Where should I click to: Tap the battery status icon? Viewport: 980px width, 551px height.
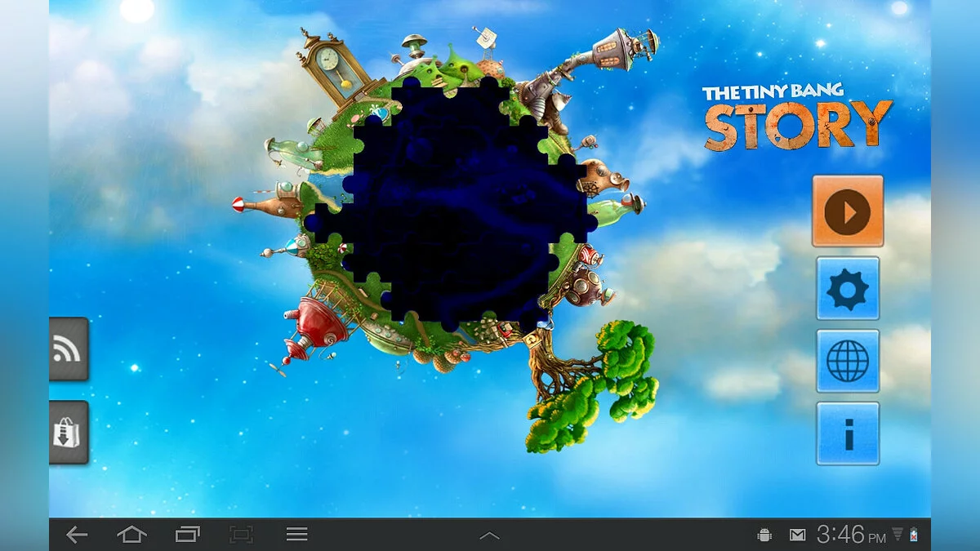914,535
